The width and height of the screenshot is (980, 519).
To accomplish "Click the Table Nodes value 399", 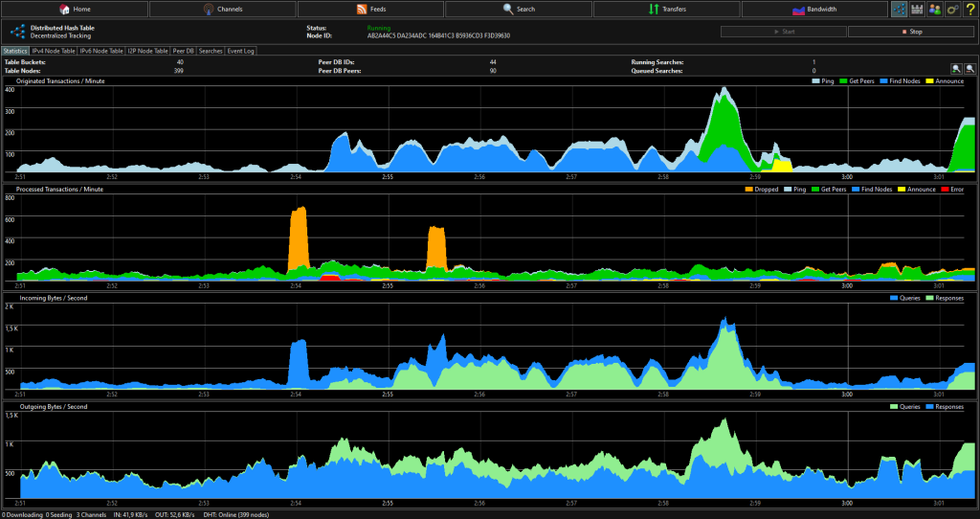I will [179, 71].
